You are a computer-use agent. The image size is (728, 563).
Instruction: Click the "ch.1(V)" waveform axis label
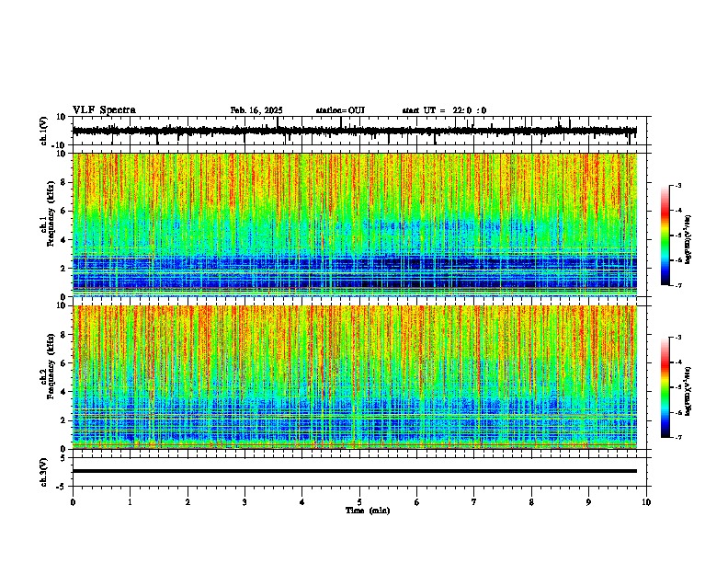coord(44,131)
